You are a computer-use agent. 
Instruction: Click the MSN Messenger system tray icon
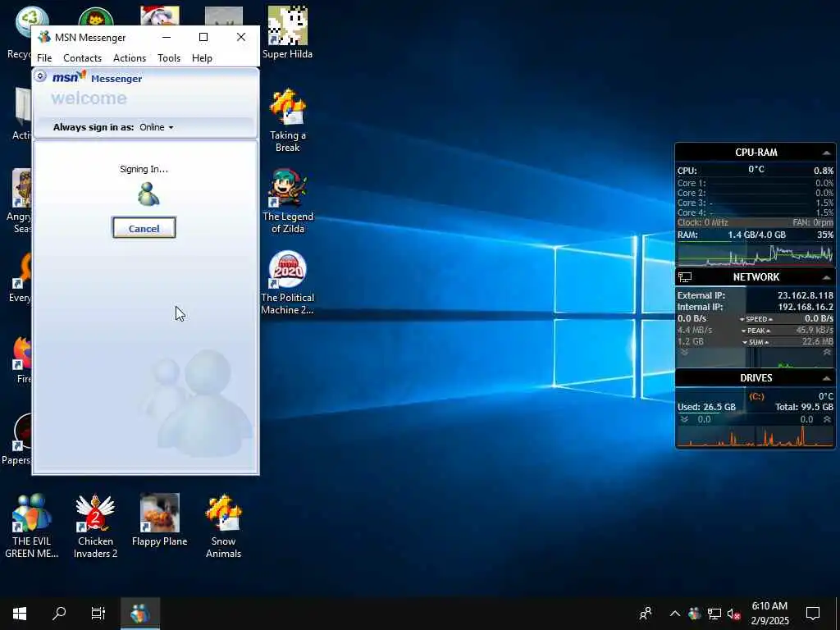click(694, 614)
